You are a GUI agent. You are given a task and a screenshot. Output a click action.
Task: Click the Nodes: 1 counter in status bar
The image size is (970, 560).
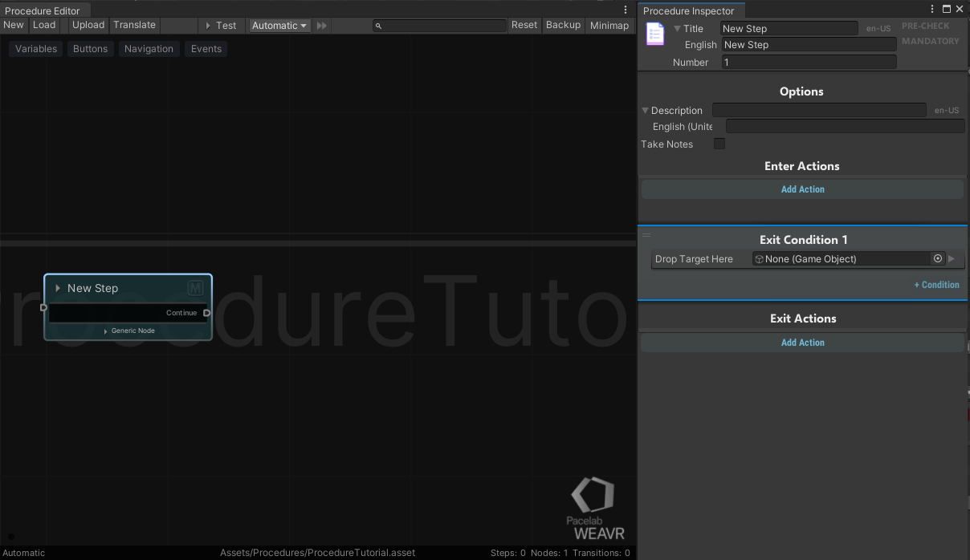tap(550, 553)
